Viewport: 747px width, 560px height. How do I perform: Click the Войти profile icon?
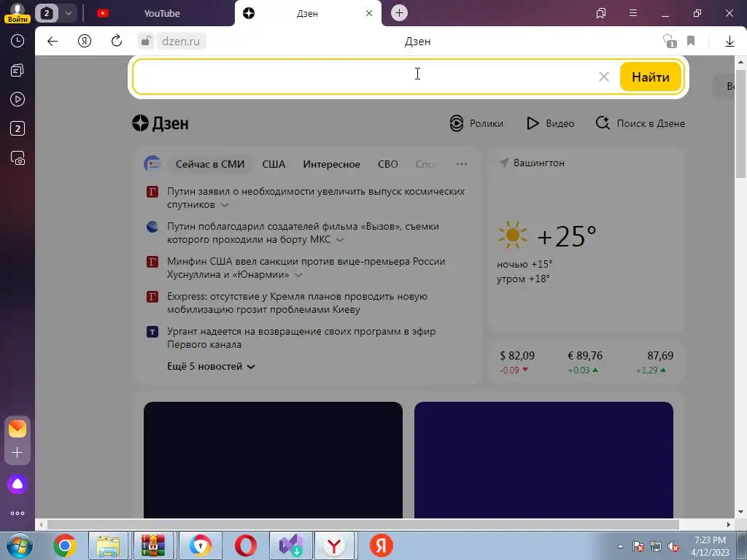(x=18, y=13)
